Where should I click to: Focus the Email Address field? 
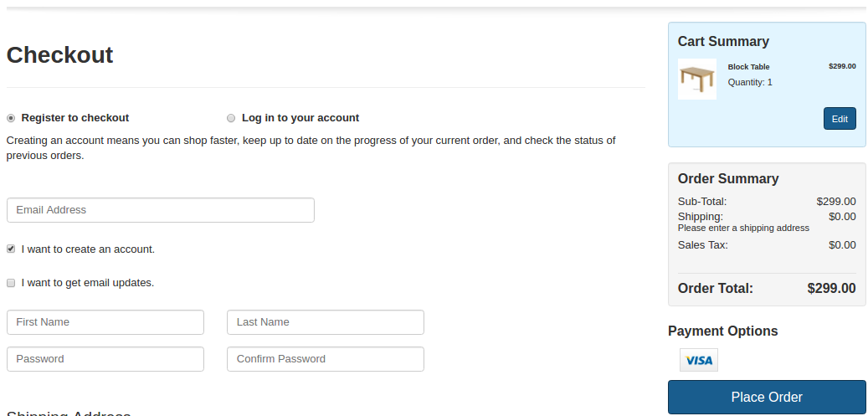[x=161, y=210]
